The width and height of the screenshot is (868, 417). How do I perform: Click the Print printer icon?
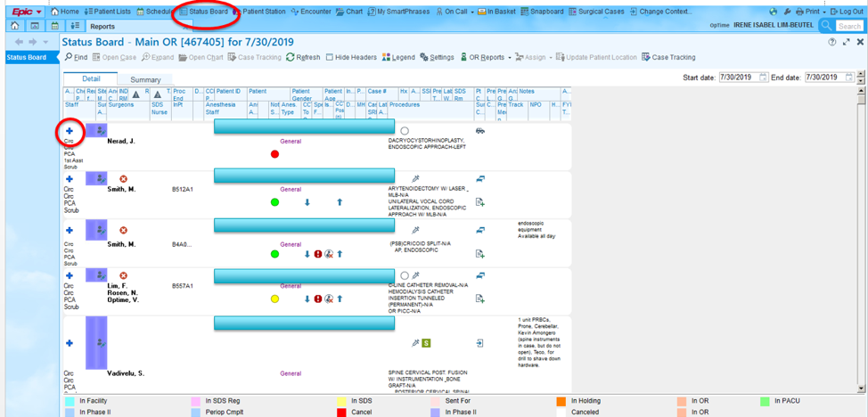pos(799,12)
